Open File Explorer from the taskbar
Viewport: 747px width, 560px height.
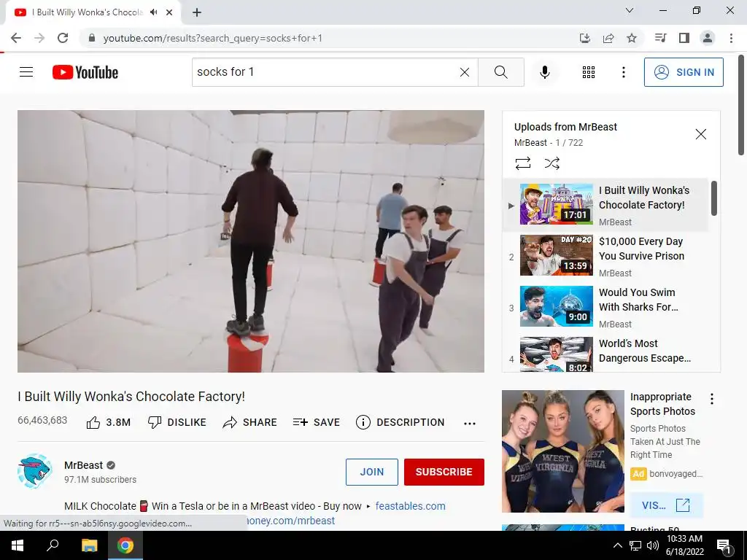coord(89,545)
